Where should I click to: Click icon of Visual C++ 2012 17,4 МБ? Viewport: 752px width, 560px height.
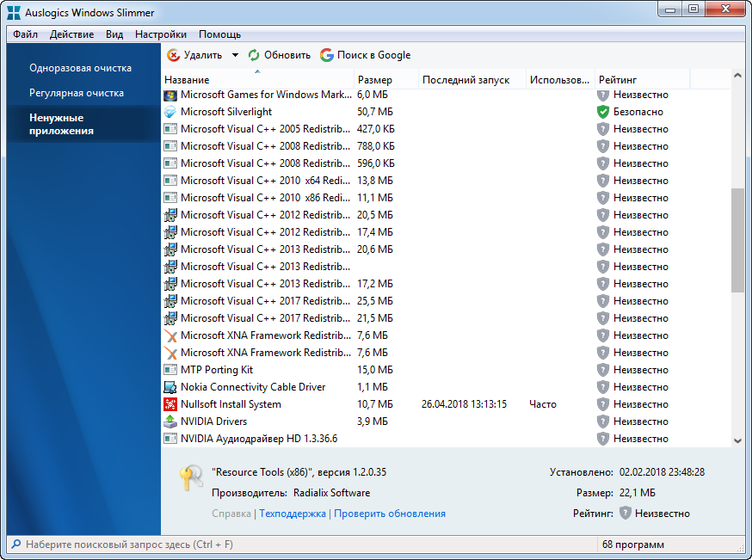[x=170, y=232]
